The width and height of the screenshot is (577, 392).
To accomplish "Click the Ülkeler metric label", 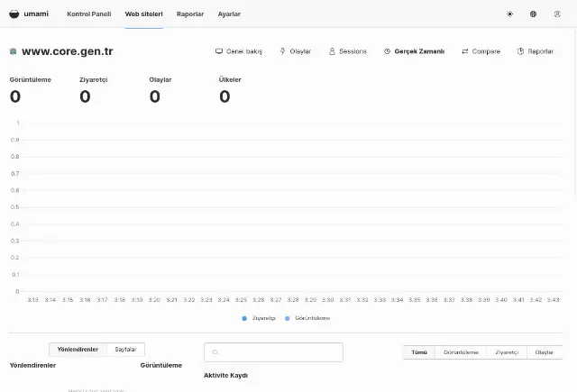I will (x=230, y=80).
